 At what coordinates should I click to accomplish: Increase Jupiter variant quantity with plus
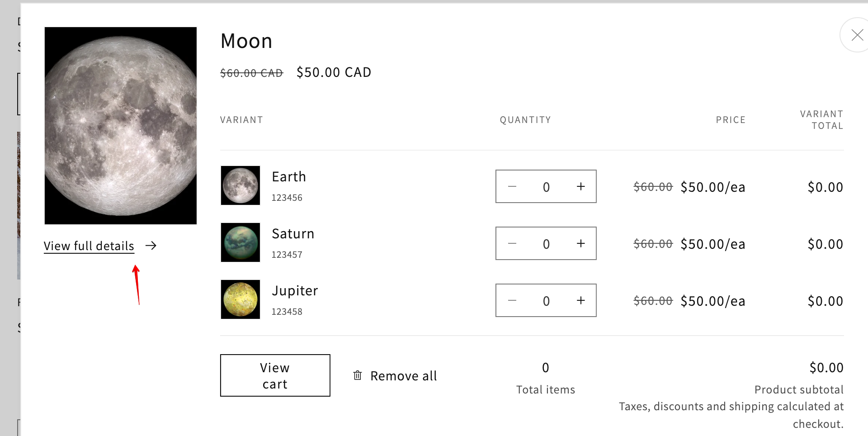(581, 300)
